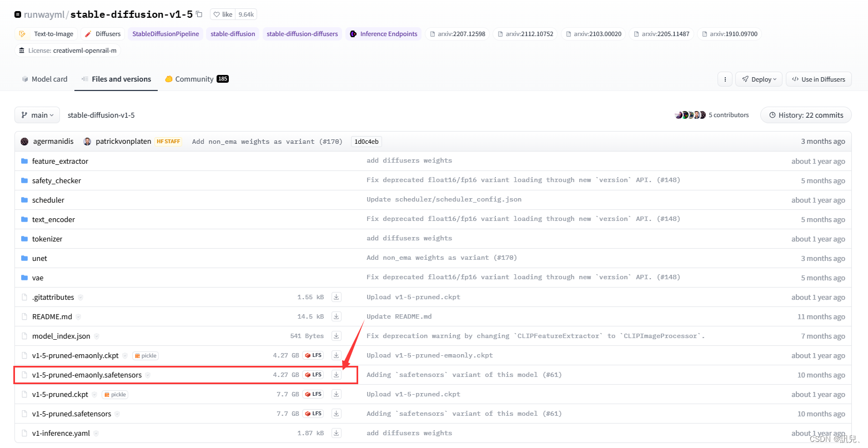The height and width of the screenshot is (448, 868).
Task: Click the feature_extractor folder icon
Action: click(x=24, y=161)
